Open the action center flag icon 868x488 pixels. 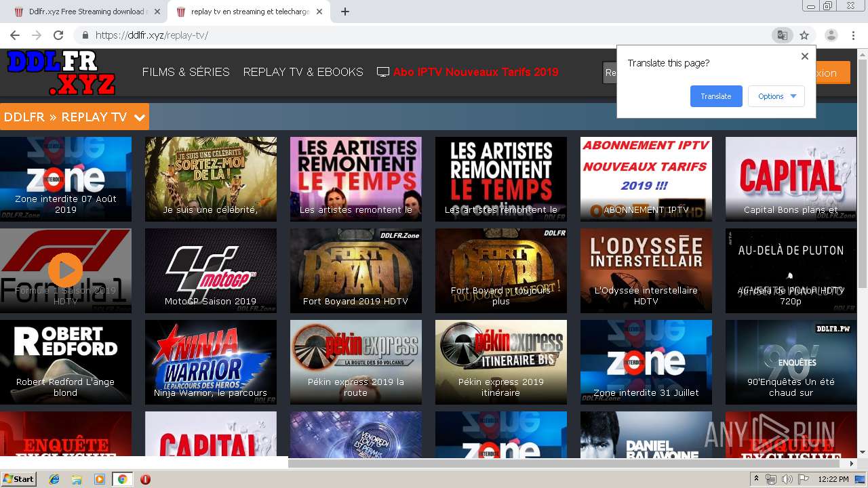coord(804,479)
